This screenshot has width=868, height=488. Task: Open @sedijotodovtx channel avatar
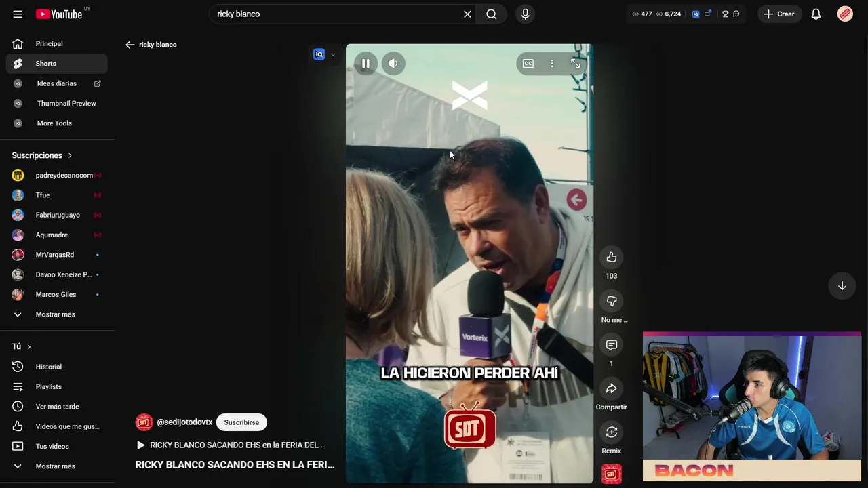(x=144, y=422)
